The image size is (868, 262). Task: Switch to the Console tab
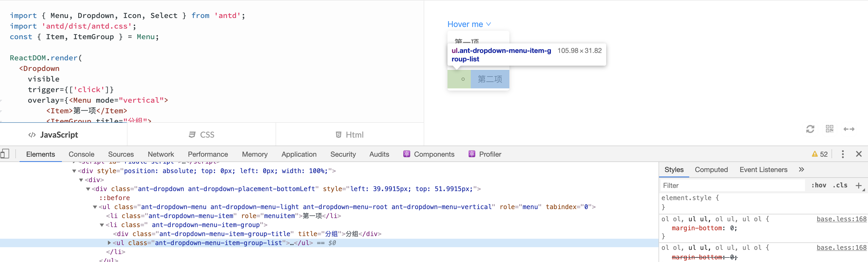click(81, 154)
